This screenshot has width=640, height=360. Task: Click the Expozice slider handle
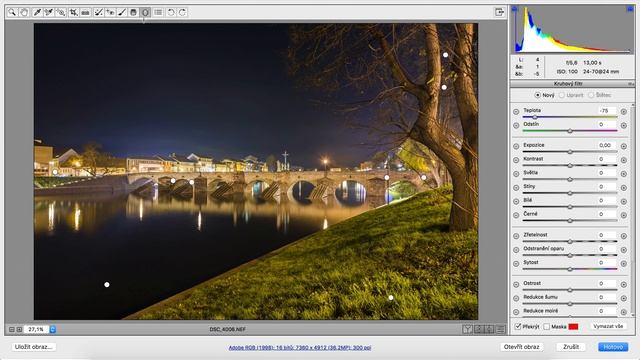click(x=570, y=152)
